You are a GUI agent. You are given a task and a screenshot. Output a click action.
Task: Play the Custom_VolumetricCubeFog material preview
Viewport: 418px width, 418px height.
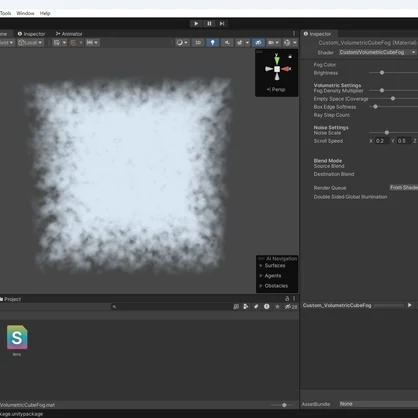coord(409,305)
